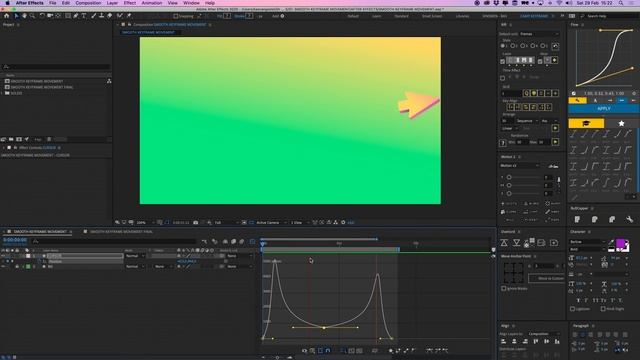
Task: Expand the SOLIDS folder in Project panel
Action: 2,93
